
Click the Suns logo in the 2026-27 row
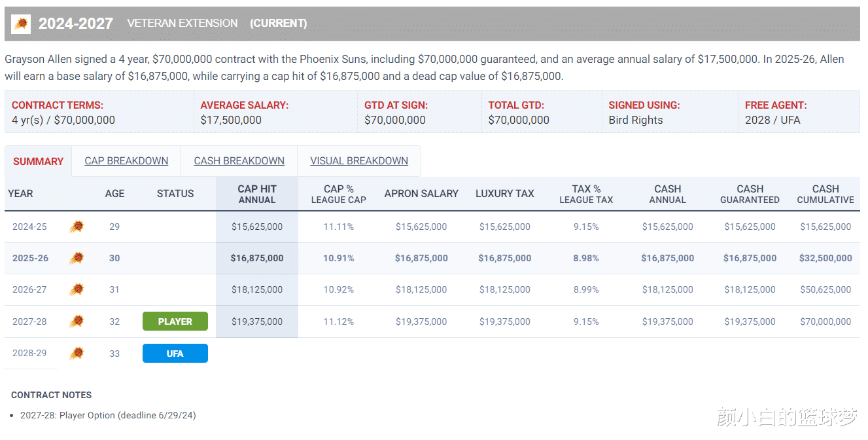[77, 289]
